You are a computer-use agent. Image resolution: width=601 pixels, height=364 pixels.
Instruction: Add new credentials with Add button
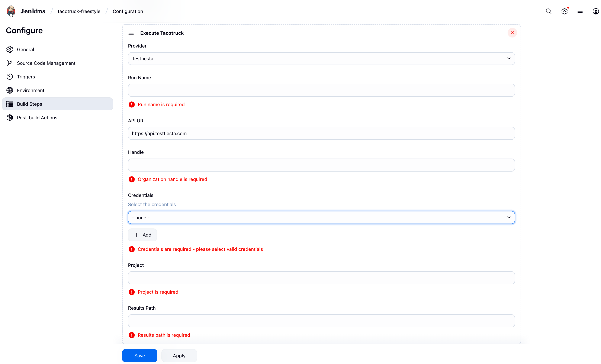[x=142, y=235]
